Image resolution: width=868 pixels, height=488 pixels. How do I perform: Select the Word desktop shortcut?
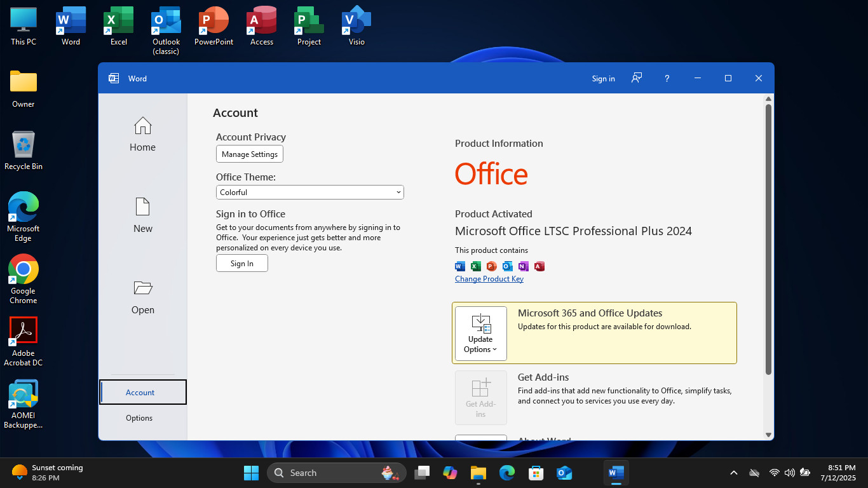[x=71, y=26]
